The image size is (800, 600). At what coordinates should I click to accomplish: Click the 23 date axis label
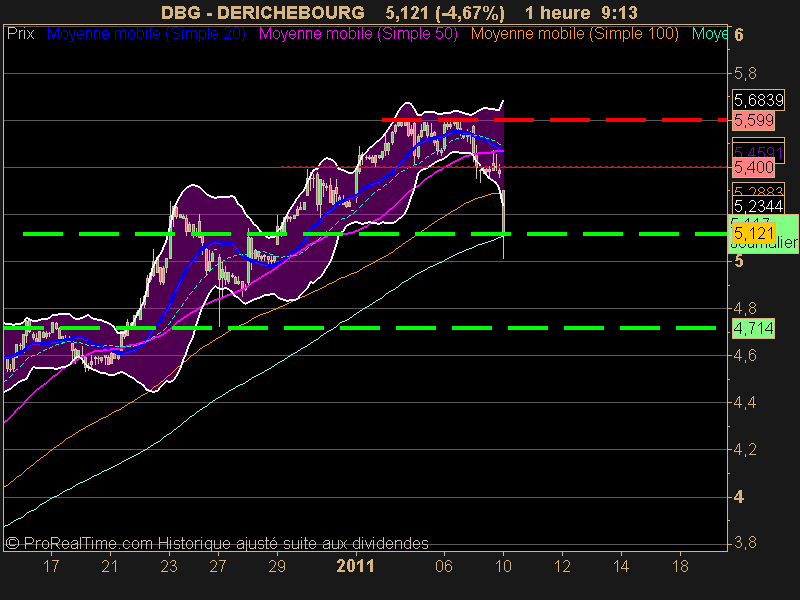tap(169, 566)
